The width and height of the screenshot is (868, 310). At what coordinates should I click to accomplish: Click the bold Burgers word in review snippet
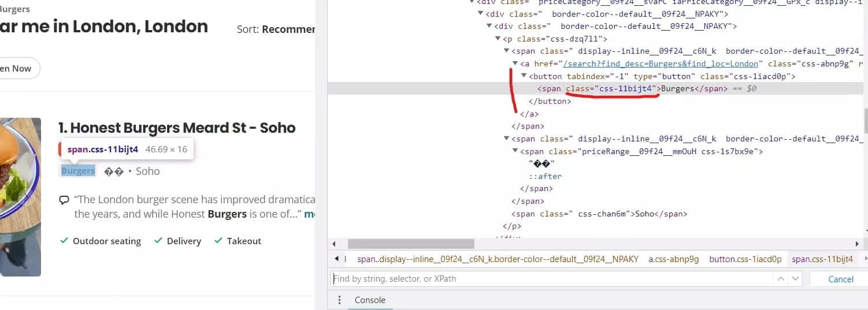click(227, 214)
